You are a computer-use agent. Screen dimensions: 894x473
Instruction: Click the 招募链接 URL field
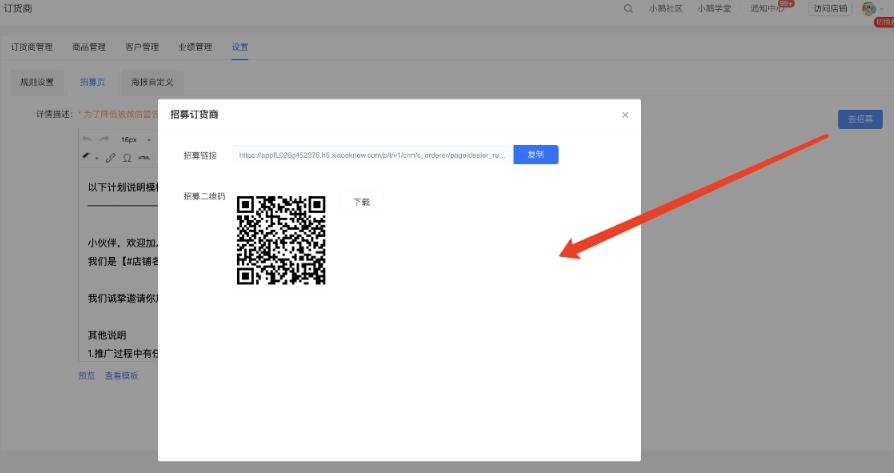pyautogui.click(x=373, y=154)
